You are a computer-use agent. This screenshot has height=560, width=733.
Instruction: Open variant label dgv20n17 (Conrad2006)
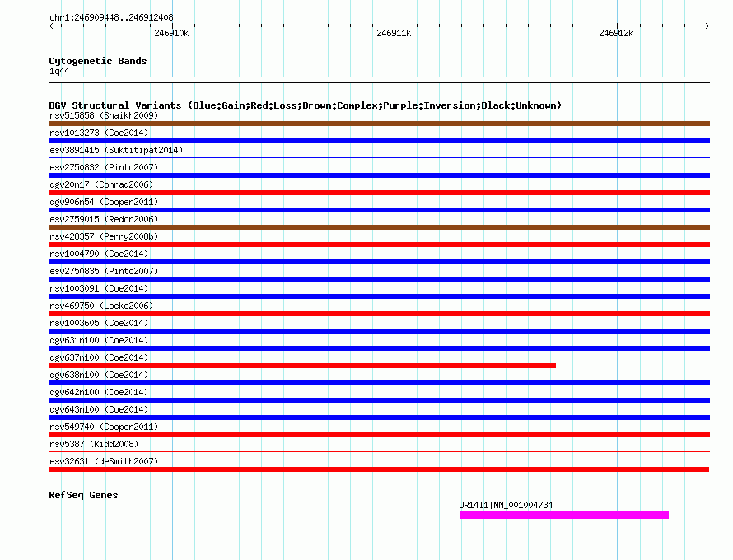pyautogui.click(x=101, y=184)
